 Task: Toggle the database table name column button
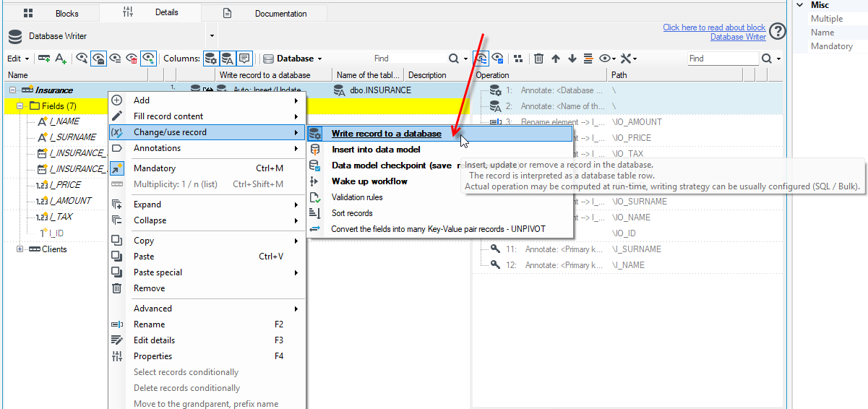227,59
